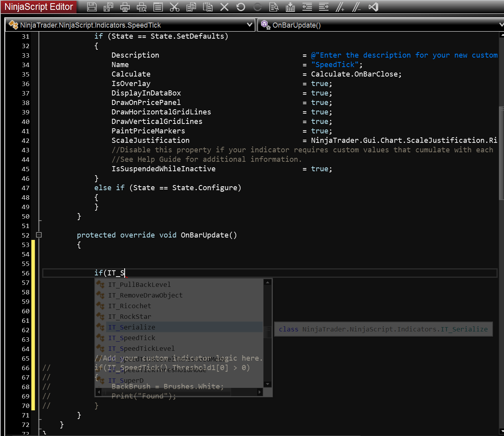Screen dimensions: 504x436
Task: Click the Comment selection icon
Action: 340,7
